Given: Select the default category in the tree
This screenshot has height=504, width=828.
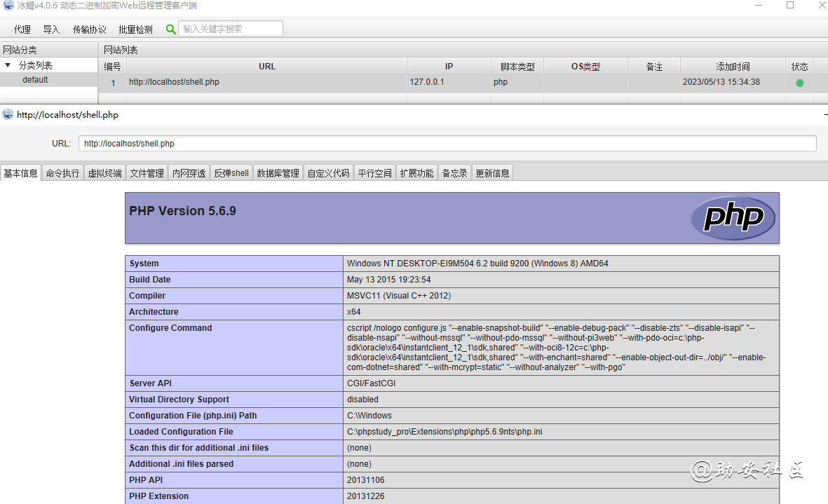Looking at the screenshot, I should pos(35,80).
